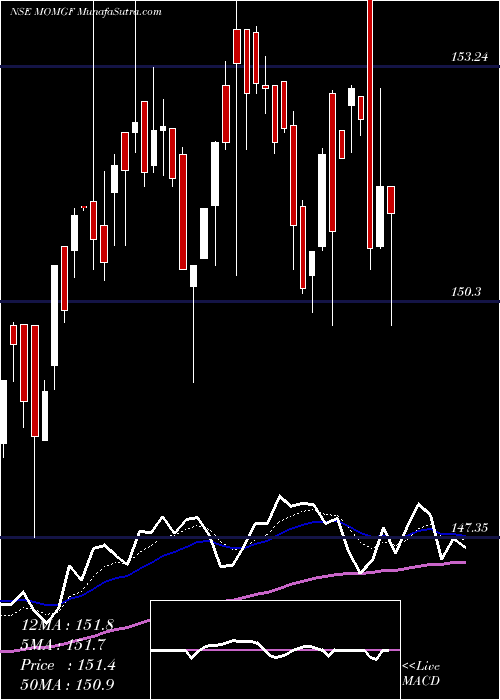Click the <<Live MACD label
The height and width of the screenshot is (700, 500).
click(421, 674)
